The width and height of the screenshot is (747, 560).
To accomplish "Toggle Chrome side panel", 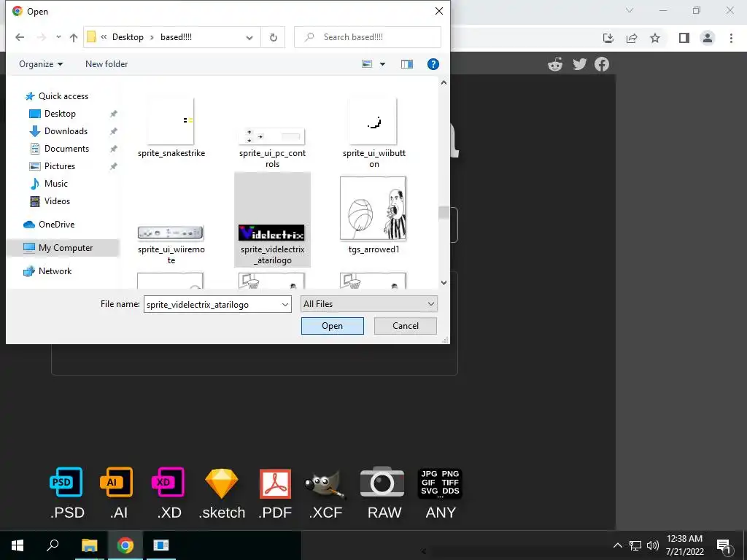I will pyautogui.click(x=684, y=38).
